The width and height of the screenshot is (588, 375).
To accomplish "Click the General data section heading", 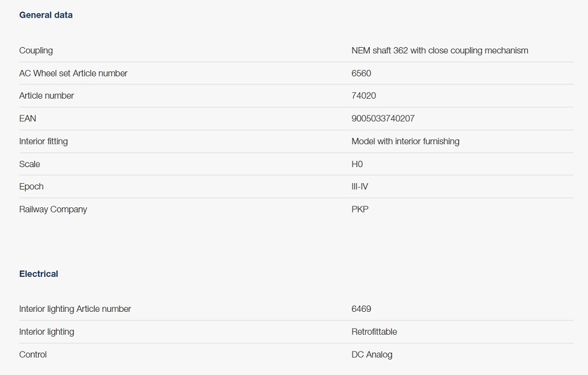I will click(x=46, y=15).
